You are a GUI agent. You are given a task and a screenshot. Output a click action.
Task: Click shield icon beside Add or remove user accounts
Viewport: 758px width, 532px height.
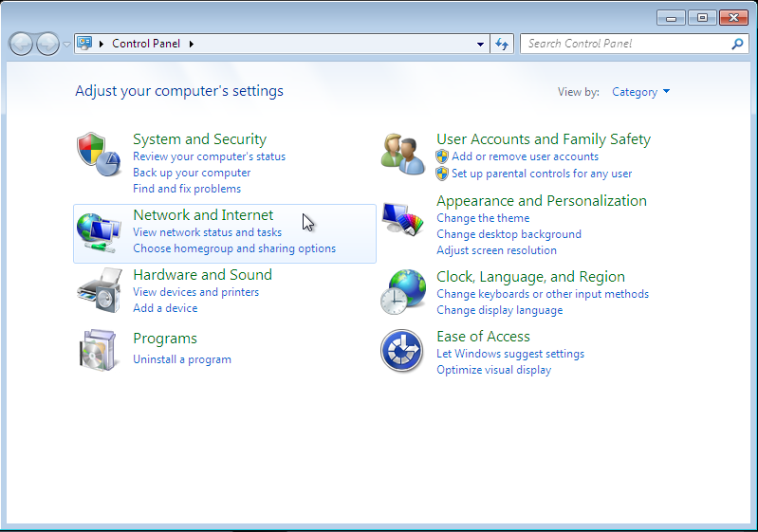tap(442, 156)
